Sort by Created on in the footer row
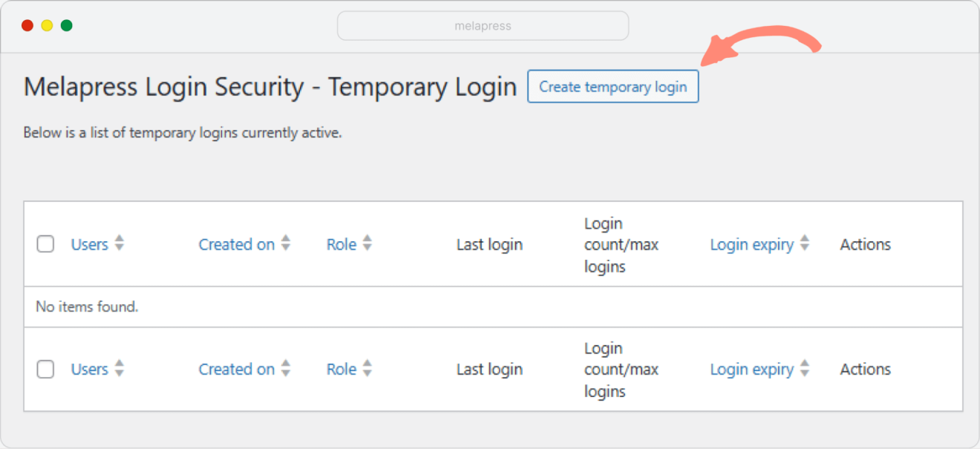The image size is (980, 449). tap(237, 369)
